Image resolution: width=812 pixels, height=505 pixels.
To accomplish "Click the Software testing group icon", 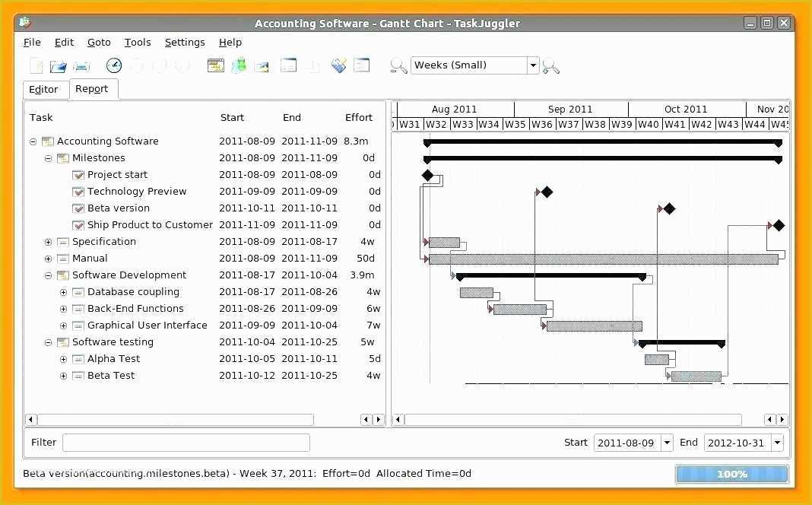I will coord(63,341).
